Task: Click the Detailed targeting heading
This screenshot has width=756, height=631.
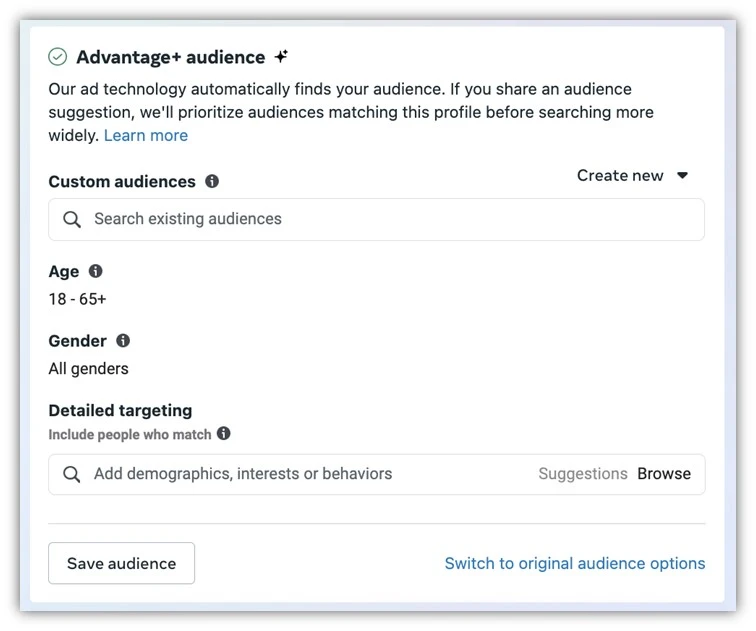Action: (120, 410)
